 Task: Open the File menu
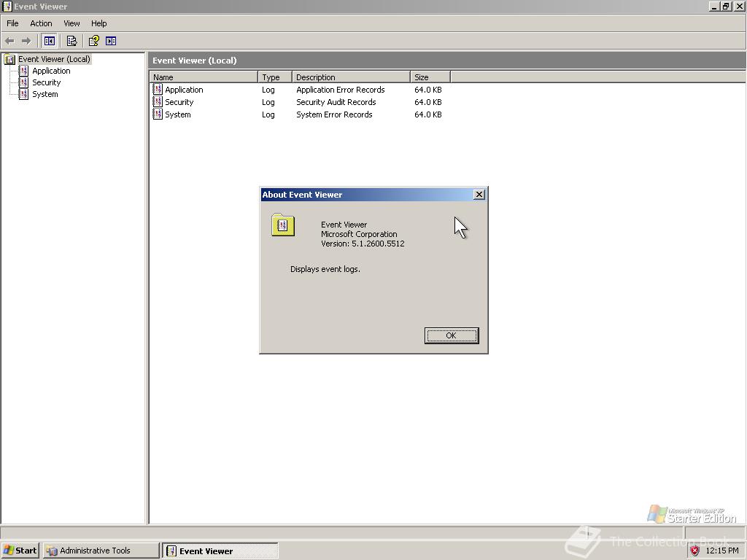pos(12,23)
